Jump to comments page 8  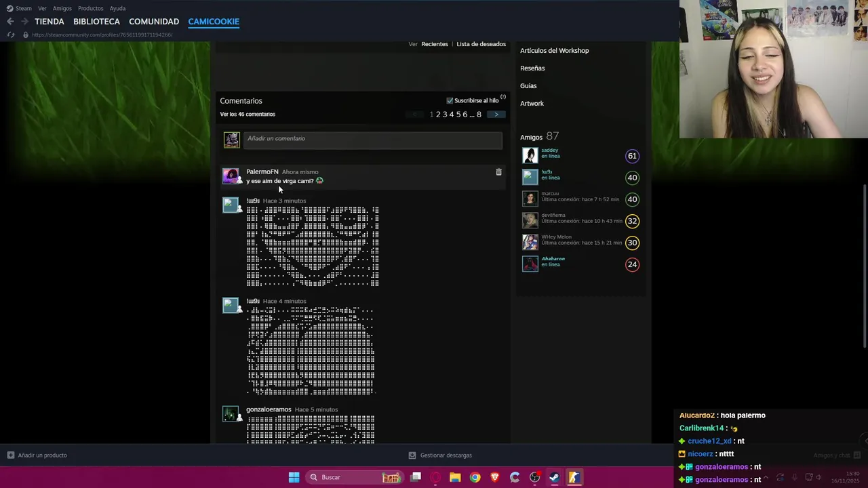click(x=479, y=115)
